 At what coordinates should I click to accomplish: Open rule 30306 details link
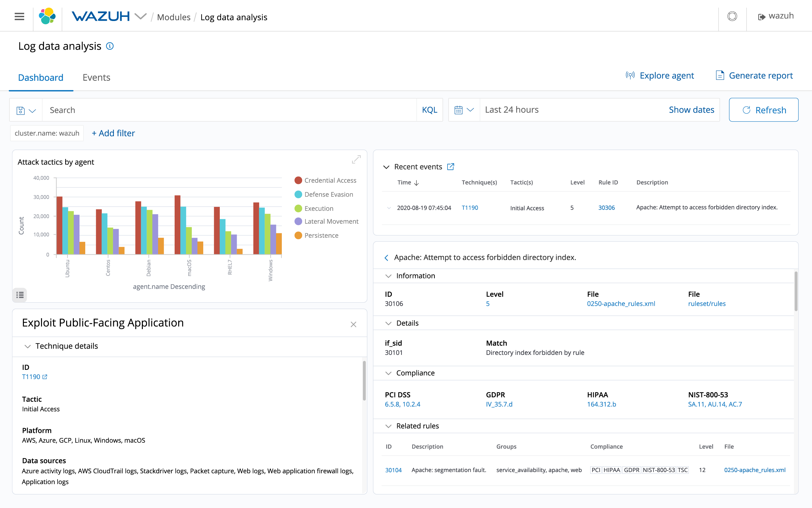(x=606, y=208)
